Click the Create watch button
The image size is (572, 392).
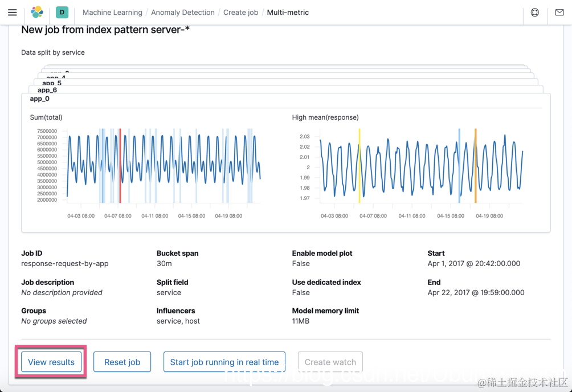[330, 362]
